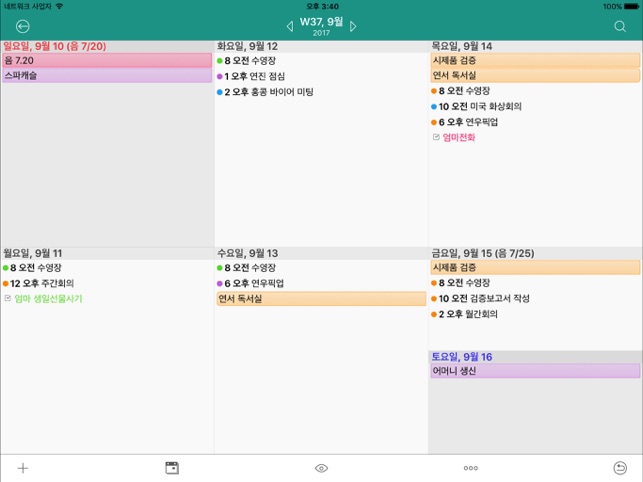
Task: Tap the return-to-today circular arrow icon
Action: click(x=620, y=468)
